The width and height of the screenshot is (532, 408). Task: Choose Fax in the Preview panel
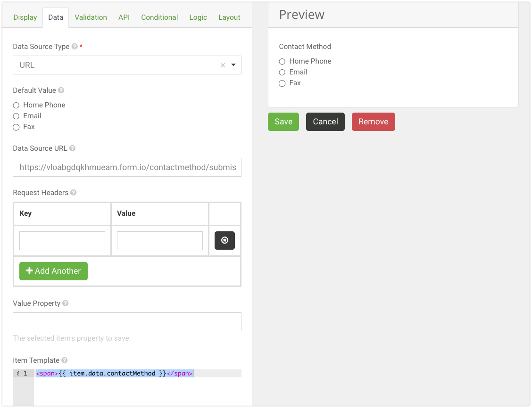(282, 83)
